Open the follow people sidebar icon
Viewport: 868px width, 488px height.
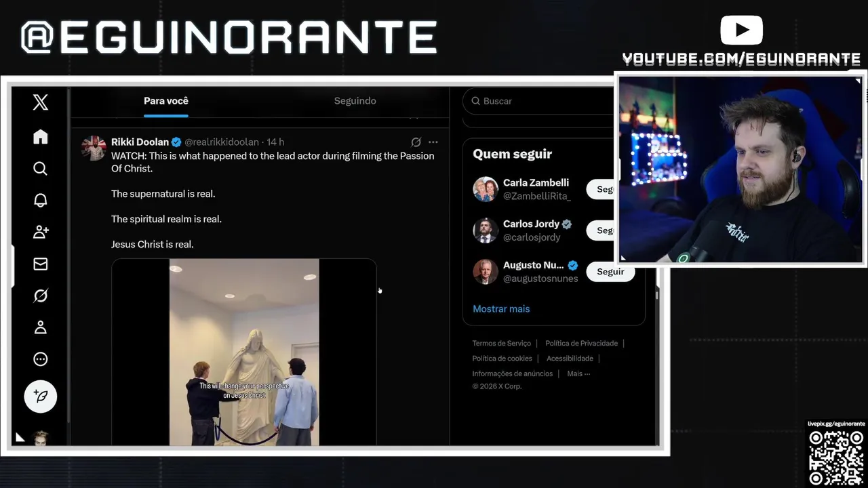pos(41,232)
